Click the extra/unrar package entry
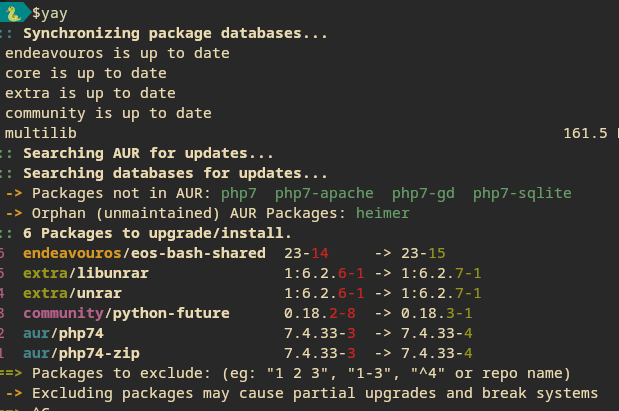619x411 pixels. coord(72,293)
